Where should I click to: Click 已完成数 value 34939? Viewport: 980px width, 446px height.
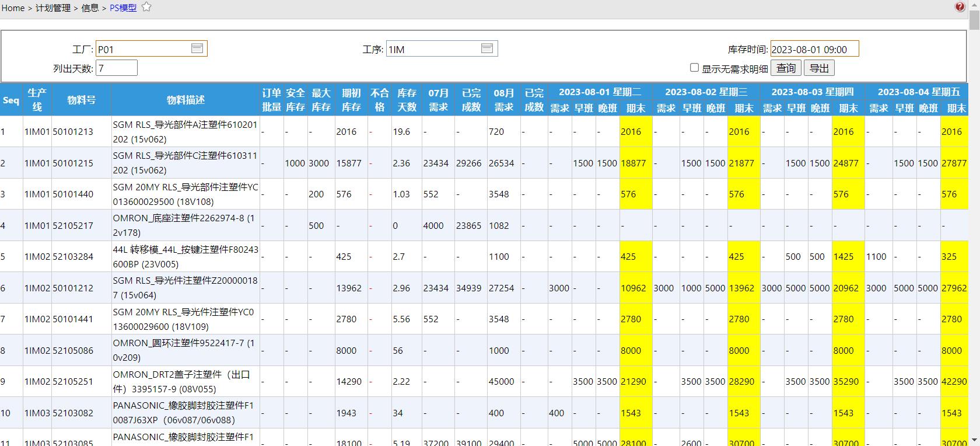[x=468, y=288]
